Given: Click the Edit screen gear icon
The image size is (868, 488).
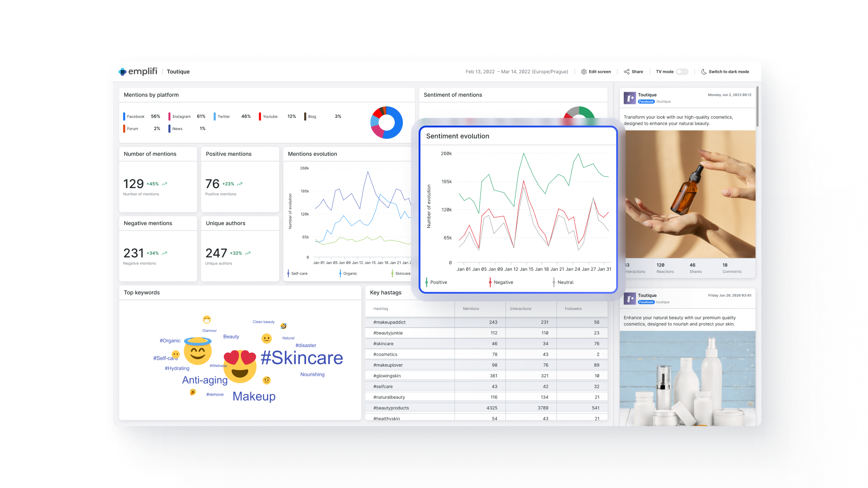Looking at the screenshot, I should [584, 72].
